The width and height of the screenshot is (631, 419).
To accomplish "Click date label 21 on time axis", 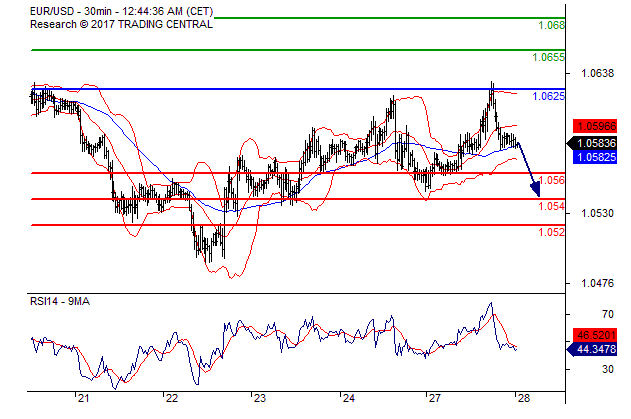I will tap(83, 398).
